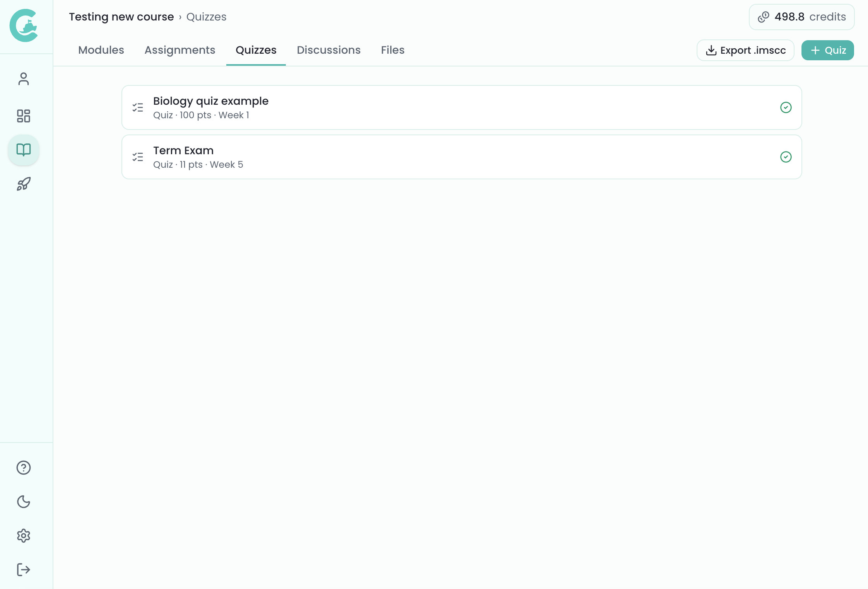Switch to the Assignments tab
This screenshot has width=868, height=589.
(180, 50)
